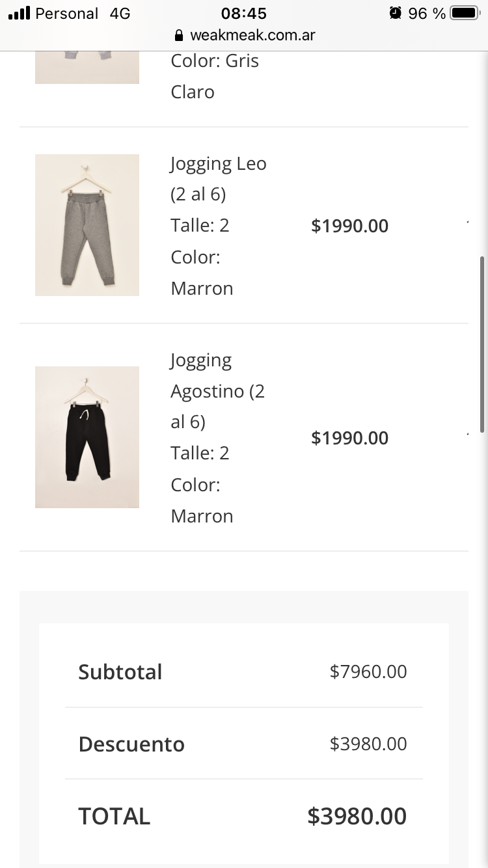Image resolution: width=488 pixels, height=868 pixels.
Task: Tap the battery icon in status bar
Action: point(465,13)
